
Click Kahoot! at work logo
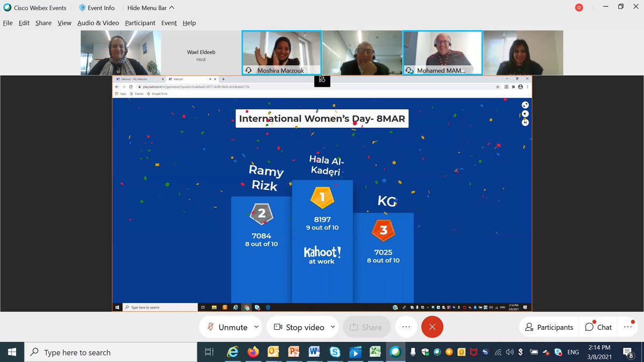pos(322,255)
